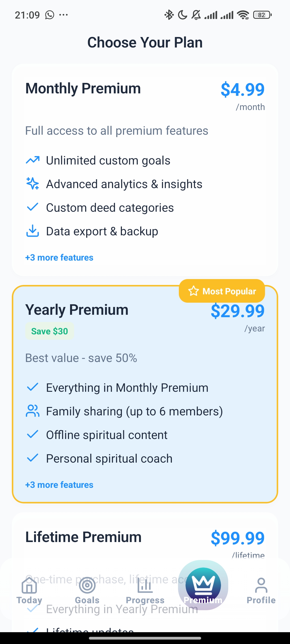Image resolution: width=290 pixels, height=644 pixels.
Task: Tap the checkmark beside Offline spiritual content
Action: (x=32, y=434)
